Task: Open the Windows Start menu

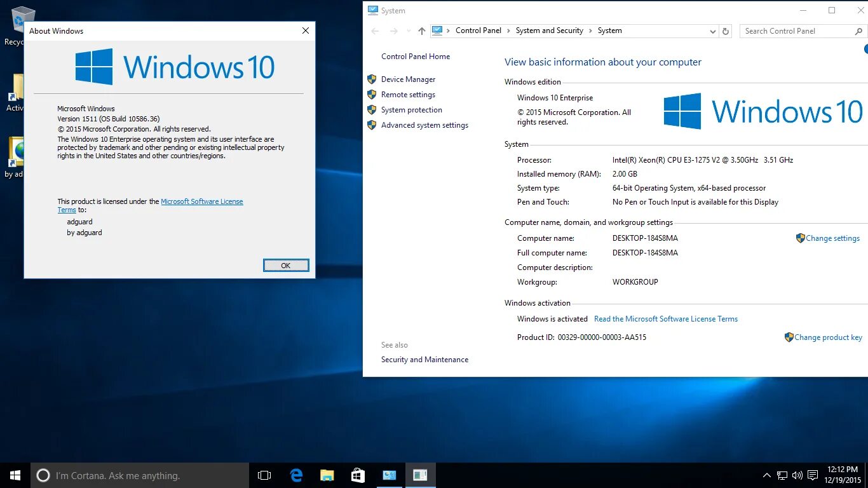Action: click(x=15, y=475)
